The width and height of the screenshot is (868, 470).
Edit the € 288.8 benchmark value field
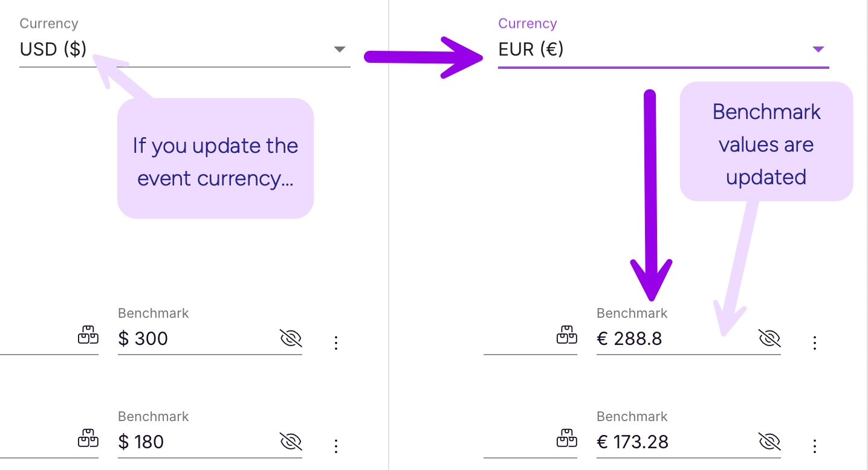(x=671, y=339)
